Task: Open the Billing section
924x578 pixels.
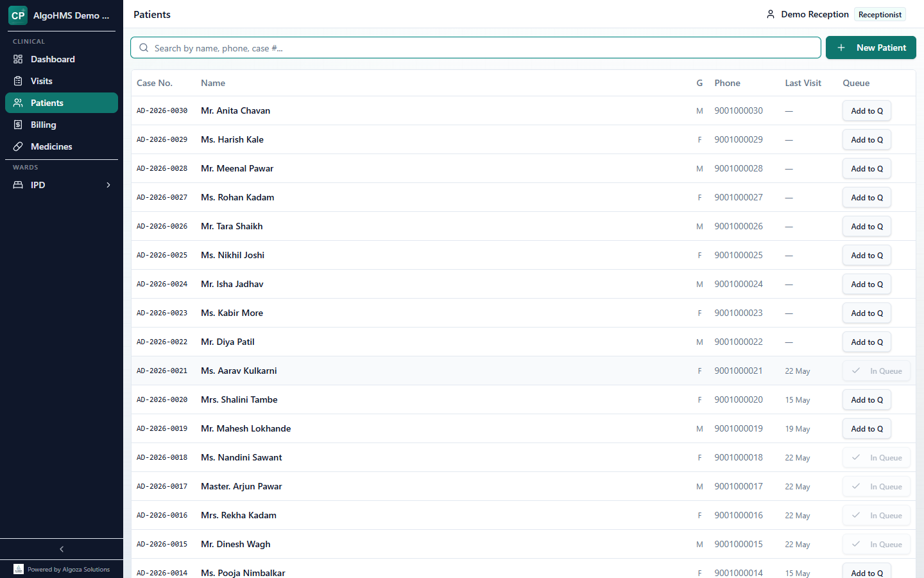Action: [x=62, y=125]
